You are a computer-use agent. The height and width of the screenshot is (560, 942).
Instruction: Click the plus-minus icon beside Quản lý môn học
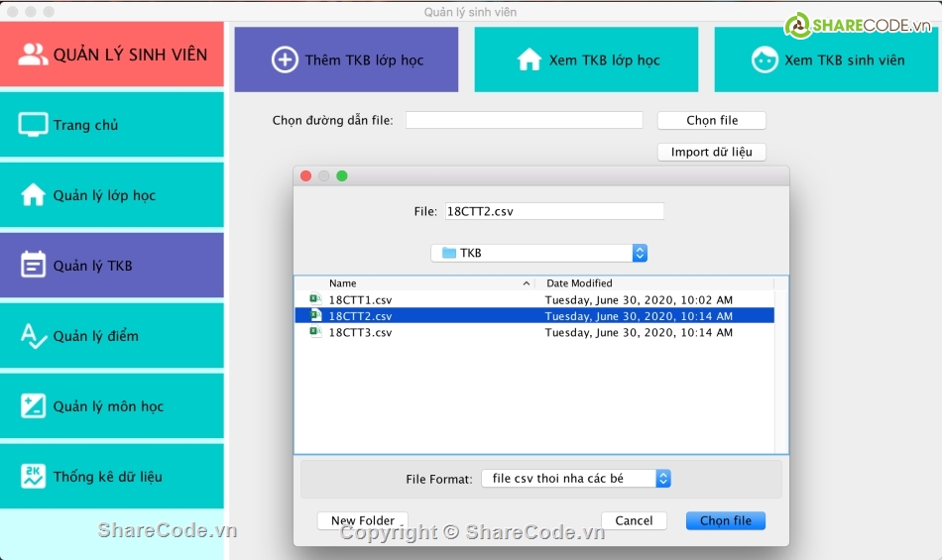34,406
